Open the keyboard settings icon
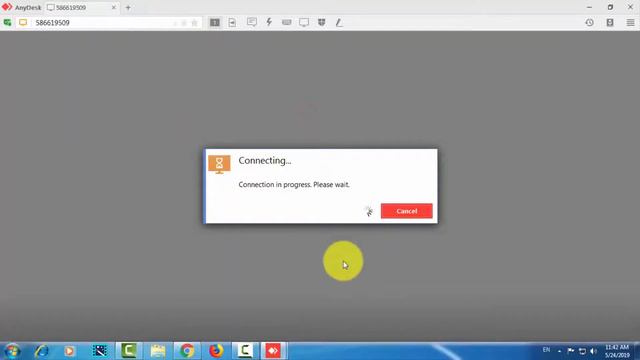Viewport: 640px width, 360px height. coord(287,22)
